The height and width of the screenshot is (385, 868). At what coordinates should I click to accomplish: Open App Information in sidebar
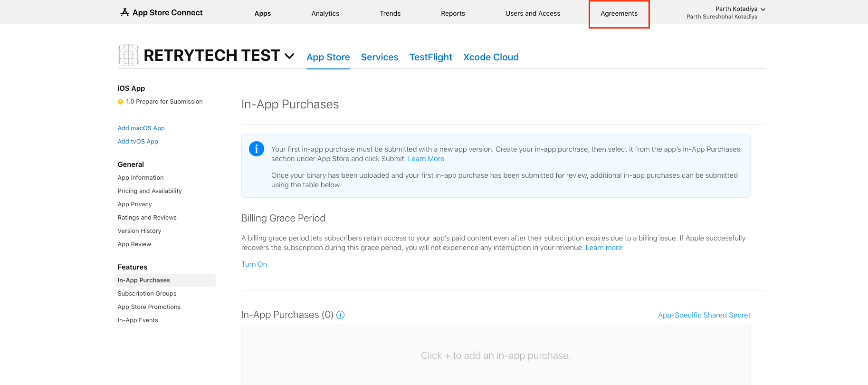(x=141, y=178)
